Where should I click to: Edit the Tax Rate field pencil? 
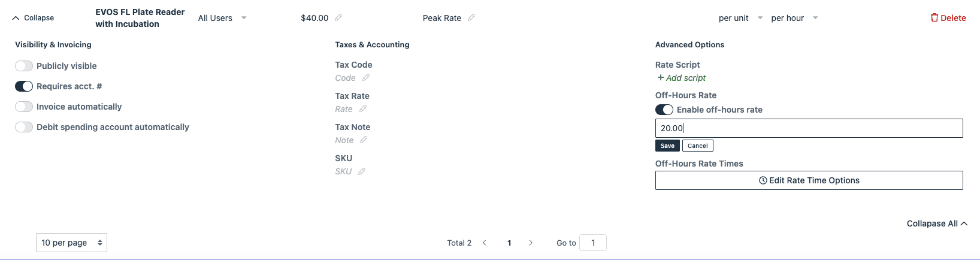363,109
